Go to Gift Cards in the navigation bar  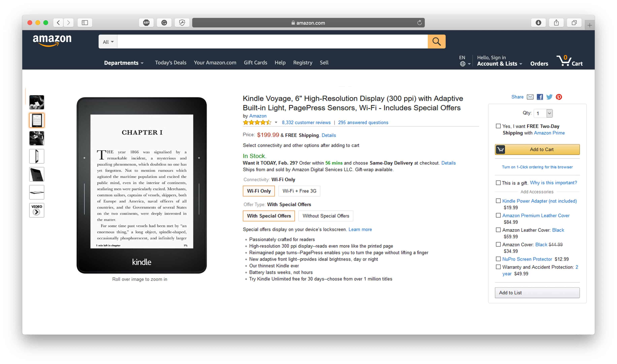tap(255, 63)
